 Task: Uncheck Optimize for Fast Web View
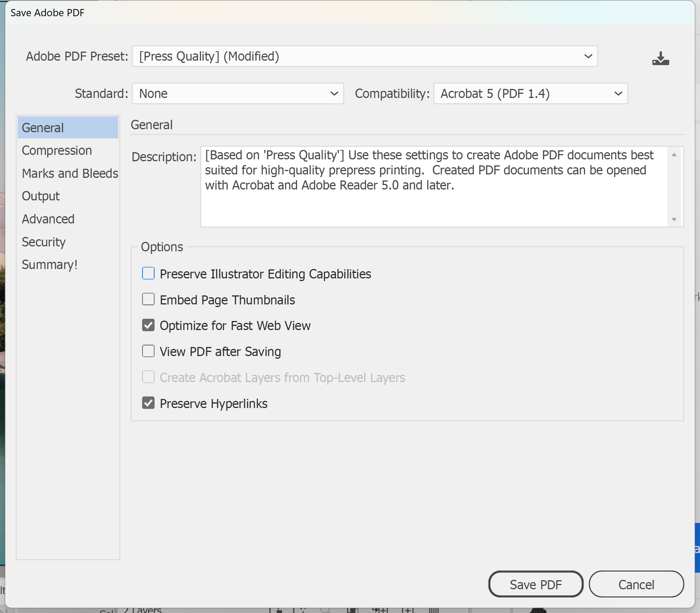(x=148, y=325)
